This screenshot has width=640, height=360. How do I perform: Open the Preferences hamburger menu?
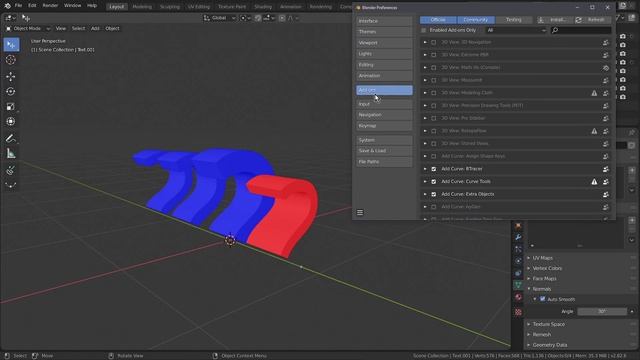tap(360, 212)
